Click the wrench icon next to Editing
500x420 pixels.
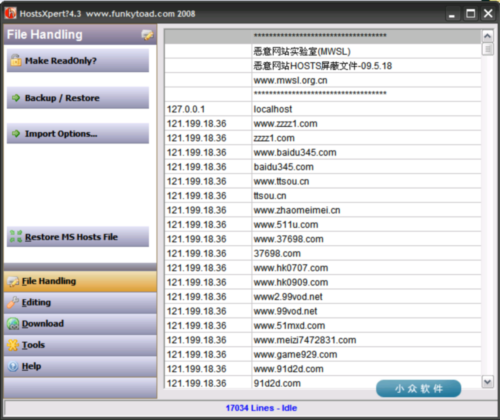click(13, 302)
